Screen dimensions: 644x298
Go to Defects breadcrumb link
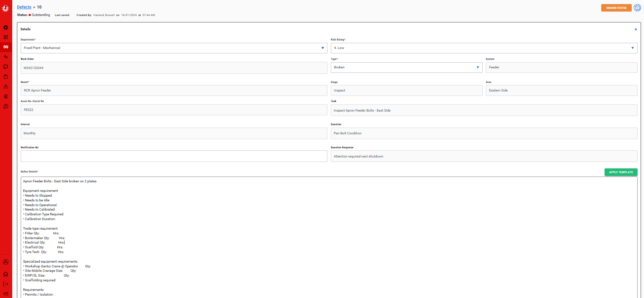click(x=24, y=7)
